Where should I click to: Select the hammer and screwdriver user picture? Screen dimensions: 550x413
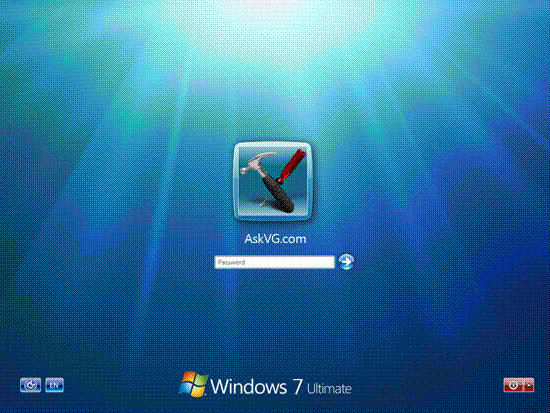[273, 181]
